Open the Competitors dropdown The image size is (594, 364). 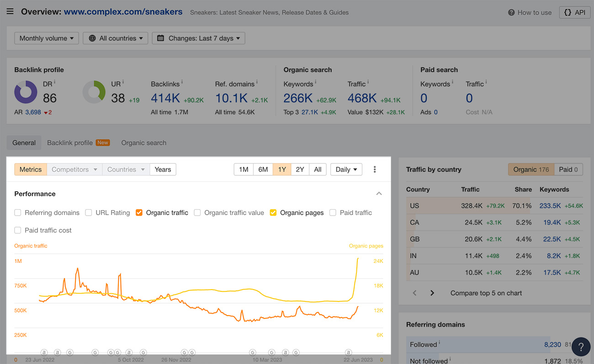point(74,169)
